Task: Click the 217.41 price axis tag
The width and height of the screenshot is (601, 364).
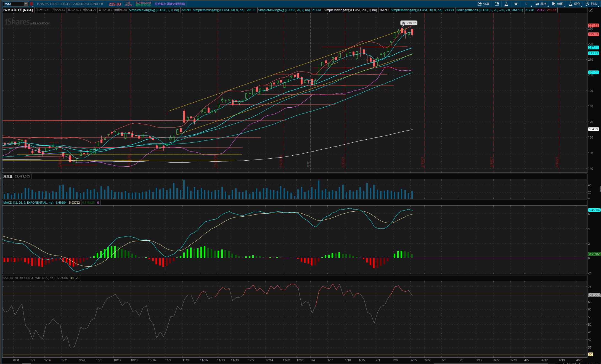Action: (x=593, y=47)
